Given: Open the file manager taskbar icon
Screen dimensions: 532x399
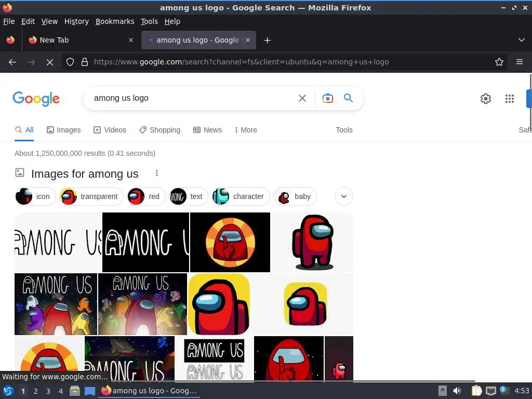Looking at the screenshot, I should coord(75,391).
